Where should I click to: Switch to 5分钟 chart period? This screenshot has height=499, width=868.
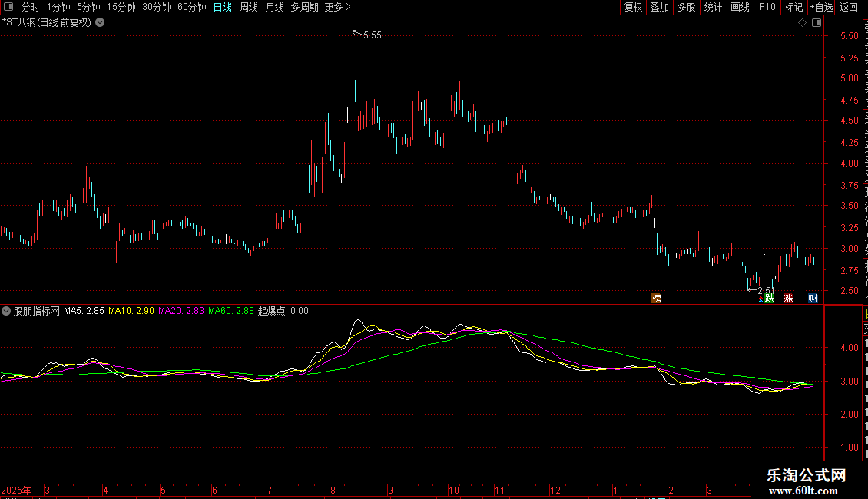[88, 7]
